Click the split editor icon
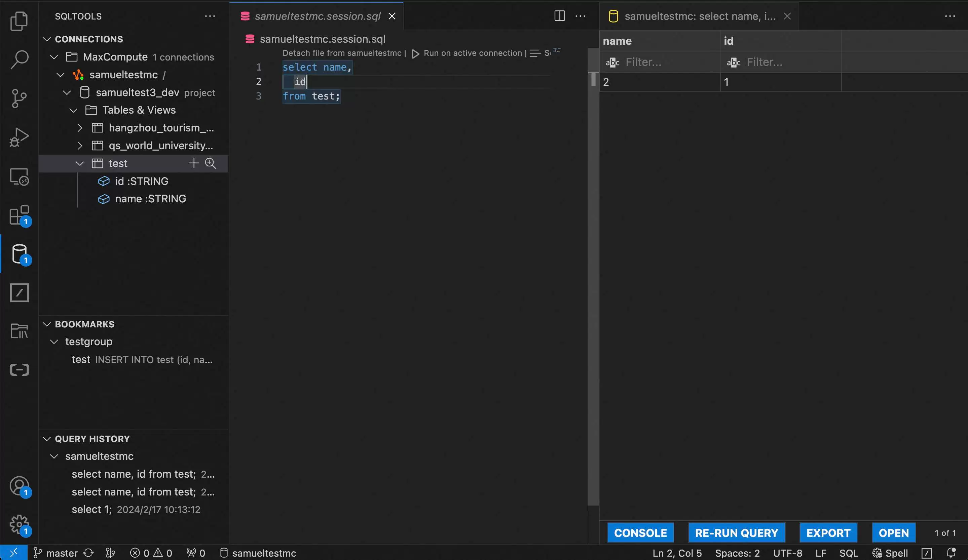Screen dimensions: 968x560 [x=559, y=16]
